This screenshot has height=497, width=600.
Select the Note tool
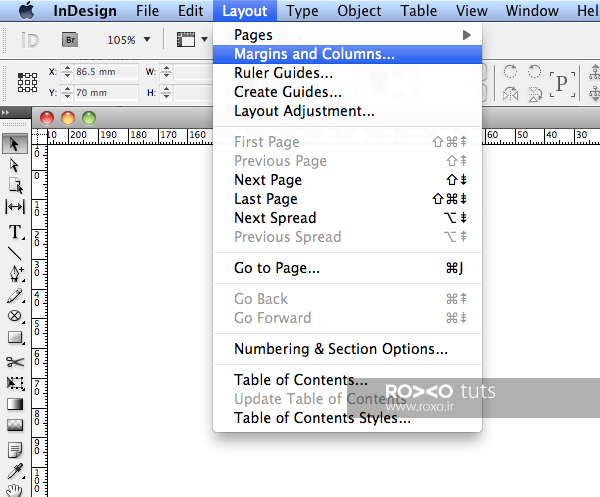point(15,450)
